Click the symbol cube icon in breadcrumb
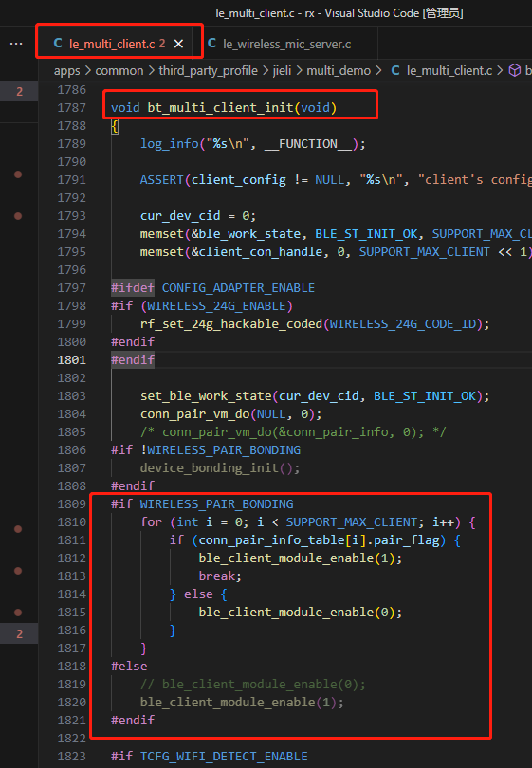 tap(515, 70)
